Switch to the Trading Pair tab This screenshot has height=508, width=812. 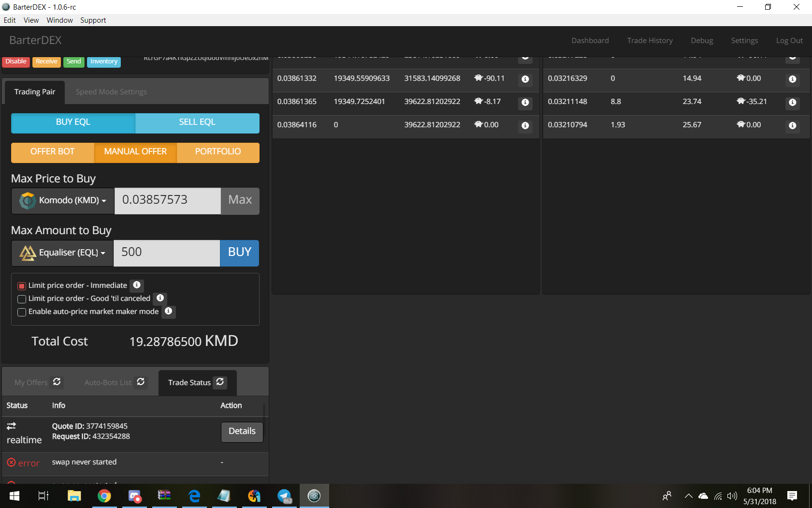35,92
